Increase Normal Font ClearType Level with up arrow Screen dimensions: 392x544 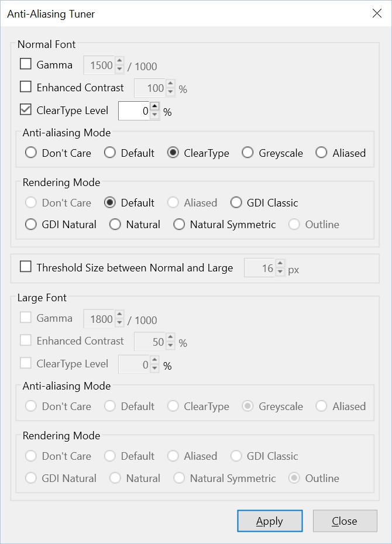point(154,106)
